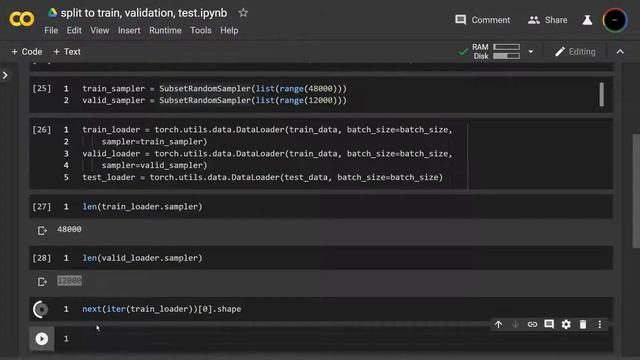The image size is (640, 360).
Task: Click the train_sampler line in cell 25
Action: tap(214, 89)
